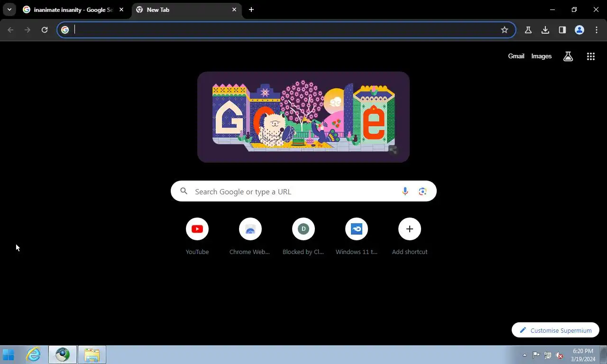Screen dimensions: 607x364
Task: Open the Google apps grid icon
Action: 591,56
